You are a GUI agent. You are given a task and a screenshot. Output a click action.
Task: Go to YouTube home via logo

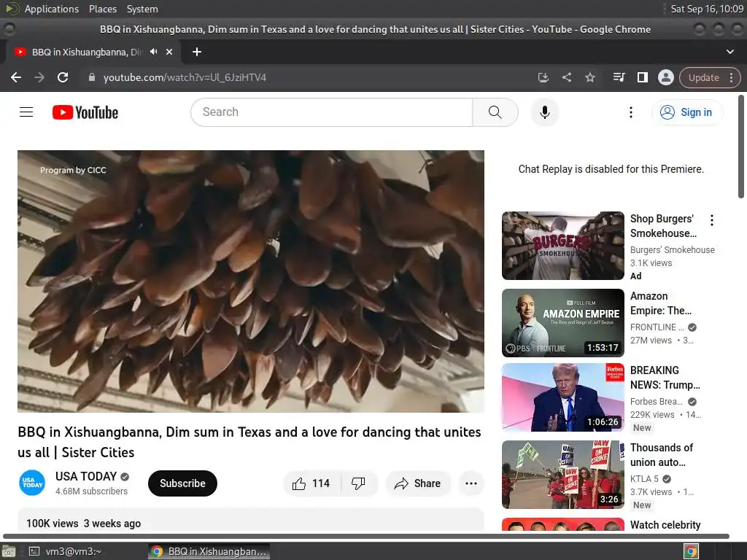tap(85, 112)
